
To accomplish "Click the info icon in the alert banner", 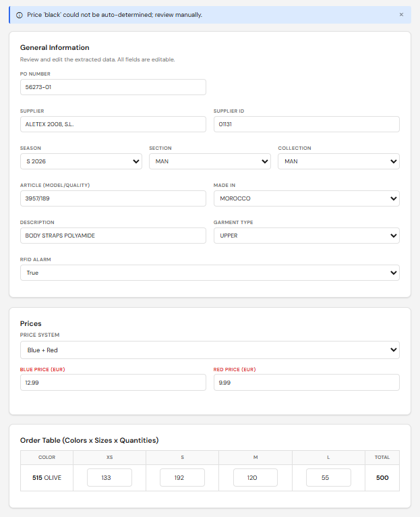I will click(x=20, y=15).
